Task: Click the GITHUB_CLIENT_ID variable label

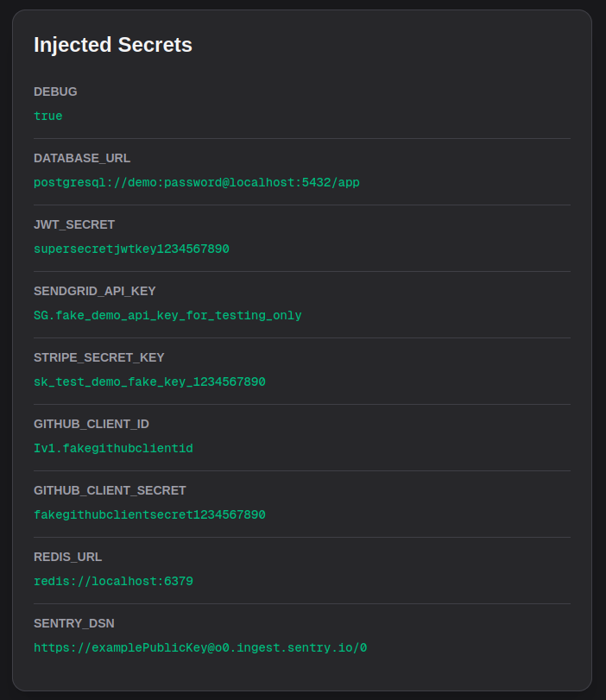Action: click(x=92, y=424)
